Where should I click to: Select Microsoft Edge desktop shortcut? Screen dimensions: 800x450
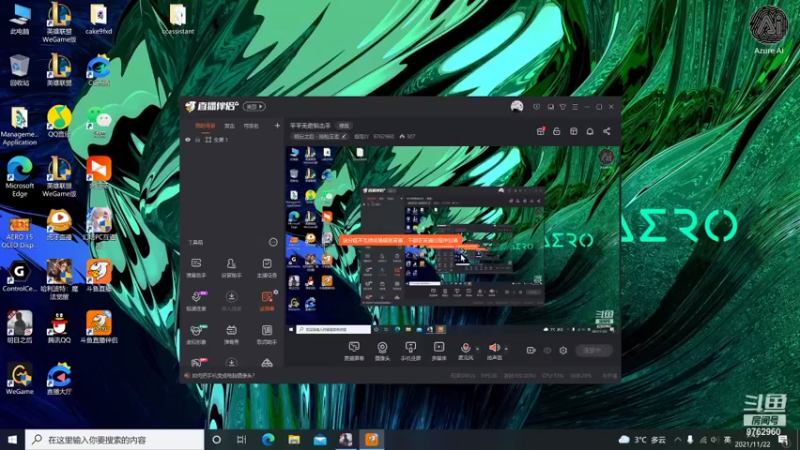(x=19, y=177)
